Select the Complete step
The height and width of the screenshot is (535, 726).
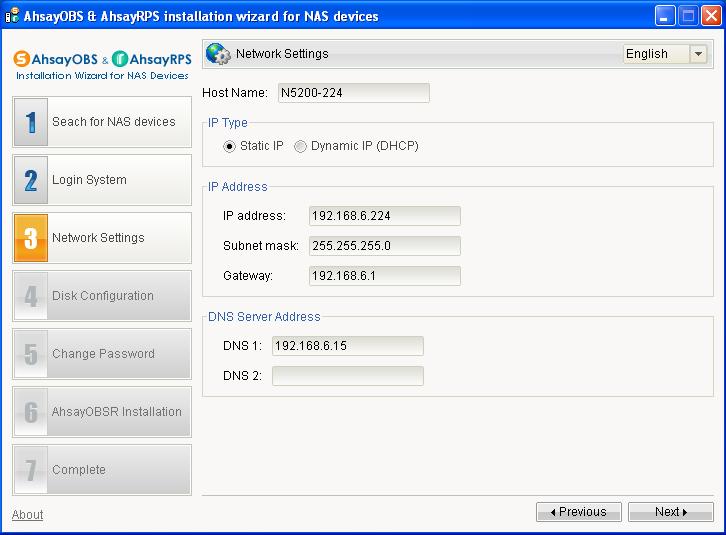102,470
